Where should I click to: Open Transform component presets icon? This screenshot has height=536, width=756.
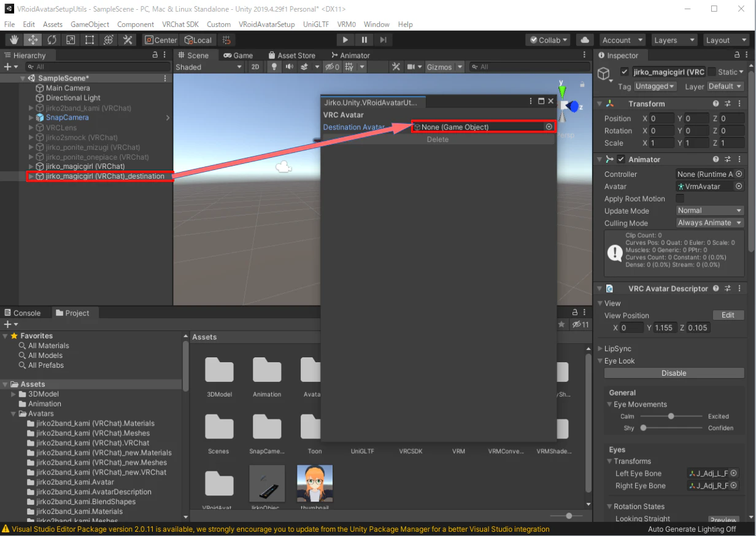[728, 104]
